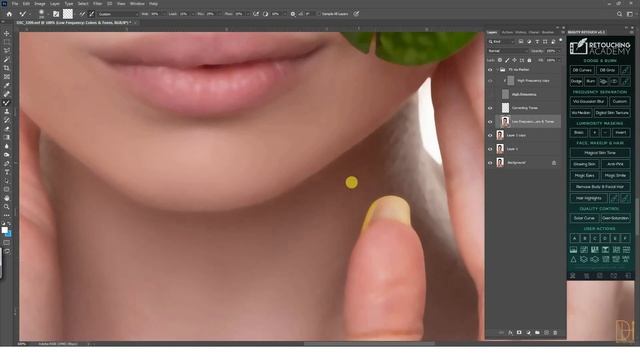Viewport: 640px width, 360px height.
Task: Click the Background layer thumbnail
Action: pyautogui.click(x=500, y=163)
